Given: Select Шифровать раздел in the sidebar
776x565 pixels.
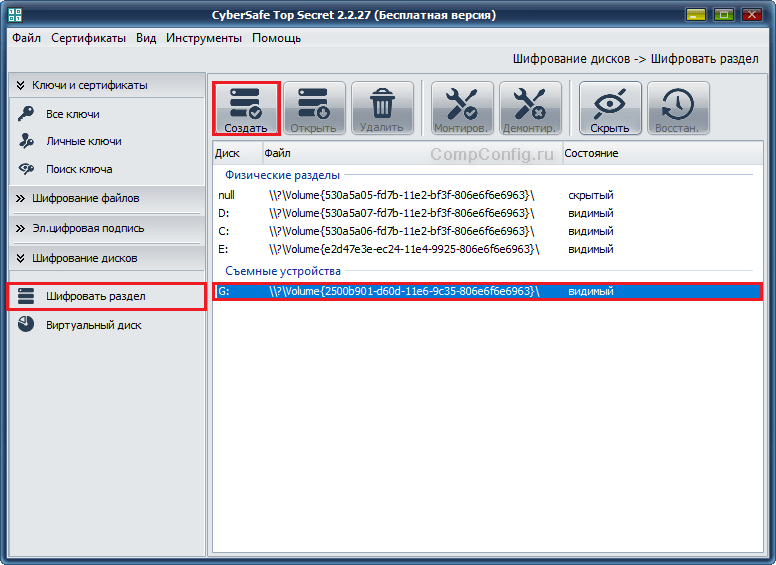Looking at the screenshot, I should click(x=106, y=296).
